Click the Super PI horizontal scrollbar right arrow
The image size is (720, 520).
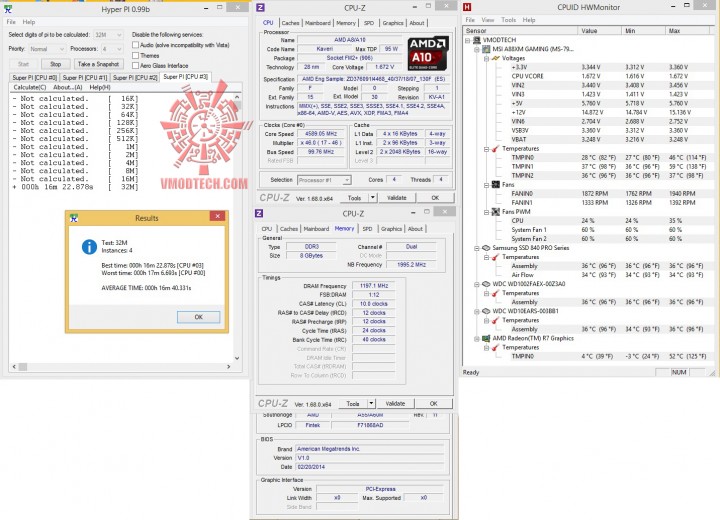[x=228, y=367]
